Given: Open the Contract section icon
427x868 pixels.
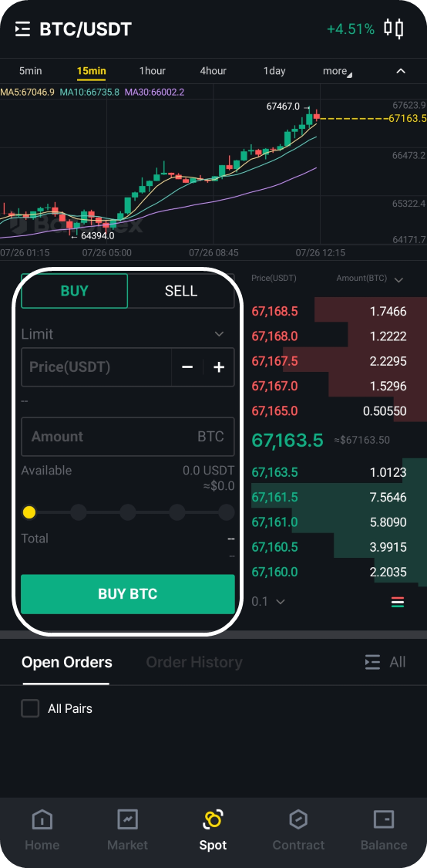Looking at the screenshot, I should click(298, 819).
